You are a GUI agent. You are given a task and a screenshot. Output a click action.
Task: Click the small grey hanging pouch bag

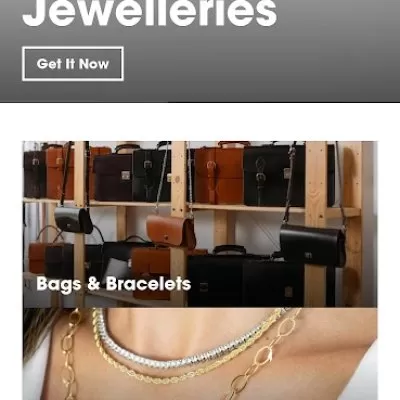(73, 219)
